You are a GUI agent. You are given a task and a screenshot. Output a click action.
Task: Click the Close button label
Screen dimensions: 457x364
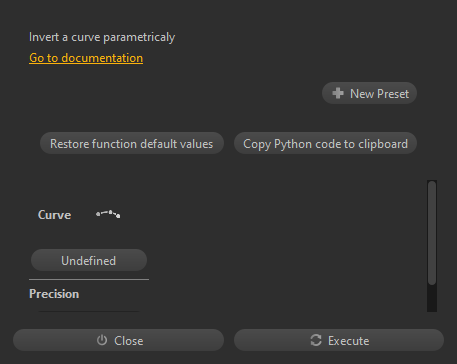(129, 341)
